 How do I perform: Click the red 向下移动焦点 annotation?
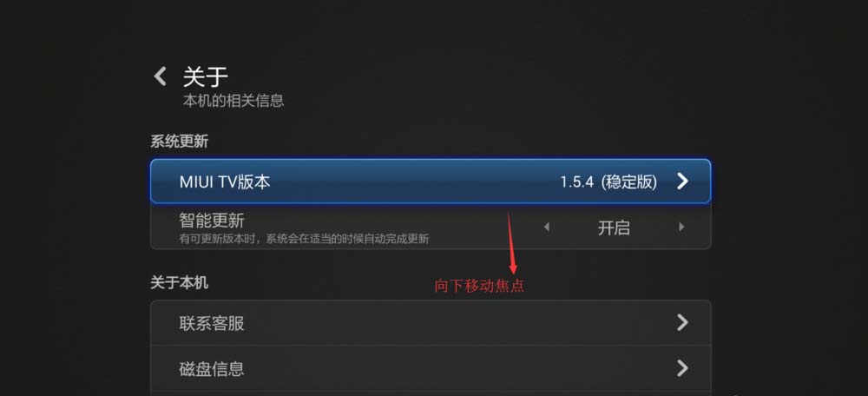479,286
